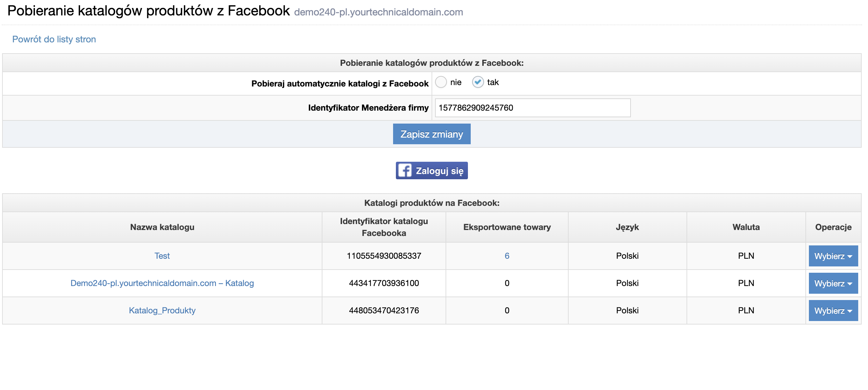The width and height of the screenshot is (868, 390).
Task: Click the 'Eksportowane towary' column header
Action: [x=507, y=227]
